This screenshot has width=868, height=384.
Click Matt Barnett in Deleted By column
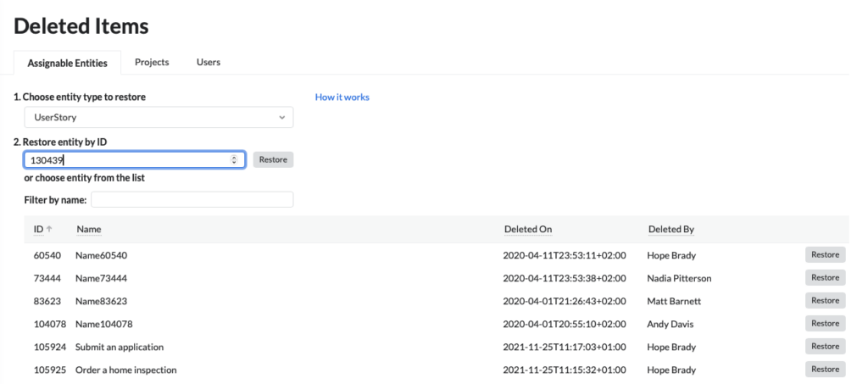click(674, 302)
